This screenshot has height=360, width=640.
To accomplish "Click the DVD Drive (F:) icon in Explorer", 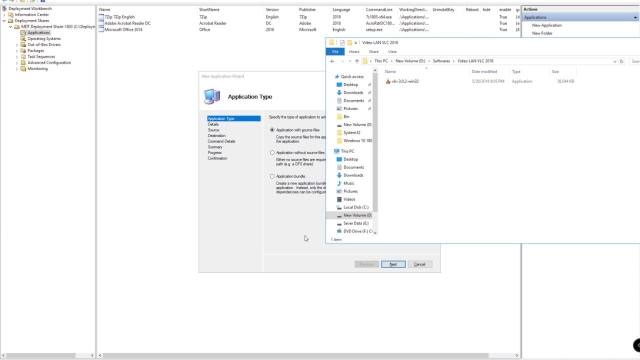I will (339, 231).
